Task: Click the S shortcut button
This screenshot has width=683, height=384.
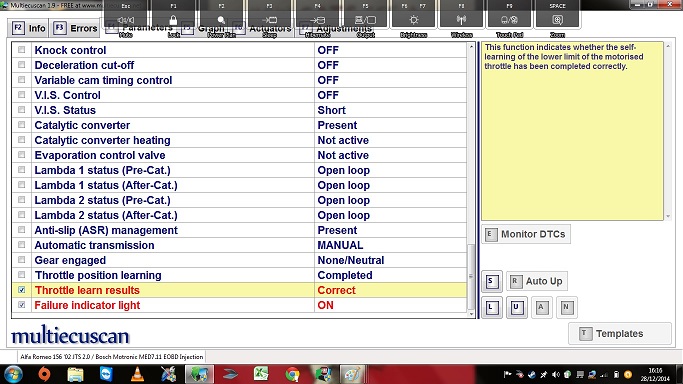Action: coord(492,281)
